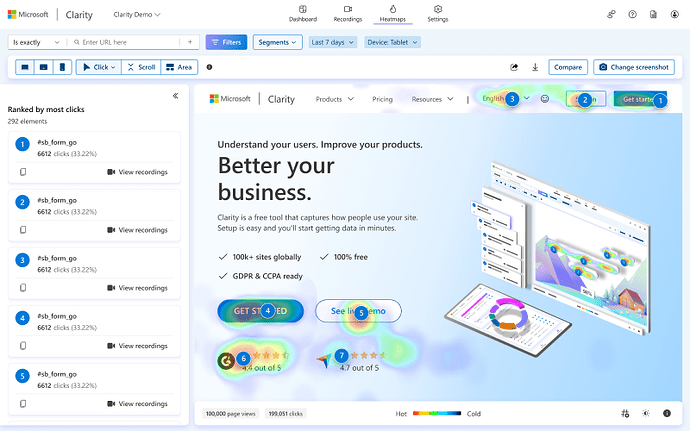690x431 pixels.
Task: View recordings for element rank 5
Action: [x=137, y=404]
